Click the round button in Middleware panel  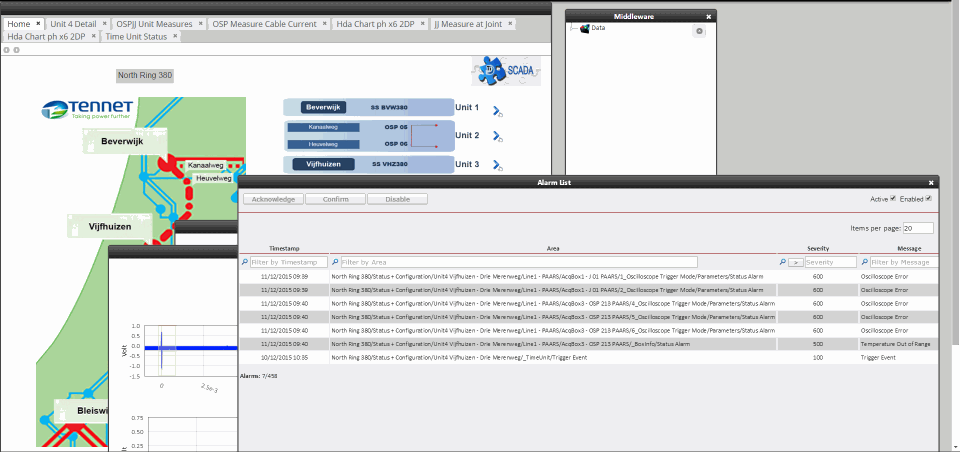click(x=699, y=32)
